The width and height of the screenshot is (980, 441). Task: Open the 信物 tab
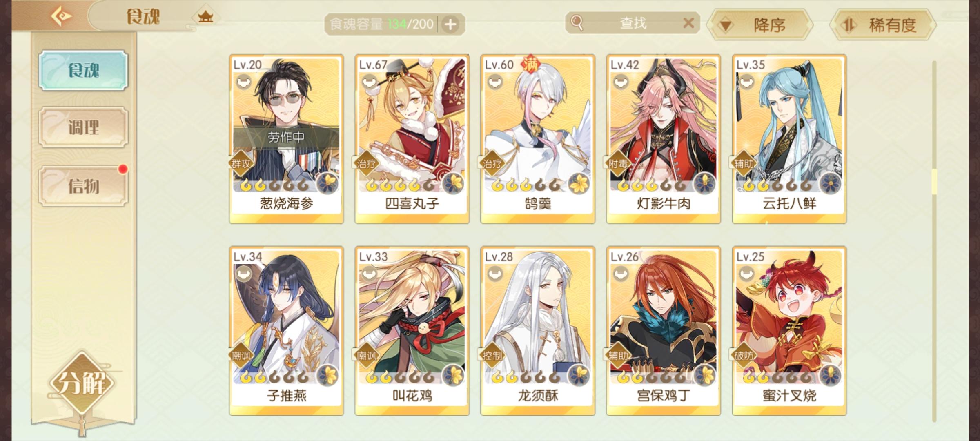click(x=83, y=186)
